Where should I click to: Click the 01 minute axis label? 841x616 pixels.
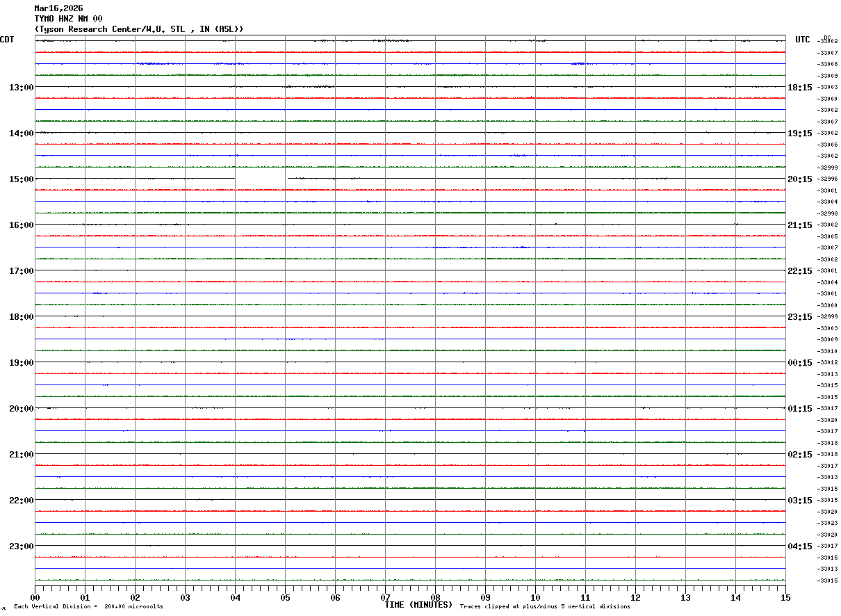85,598
